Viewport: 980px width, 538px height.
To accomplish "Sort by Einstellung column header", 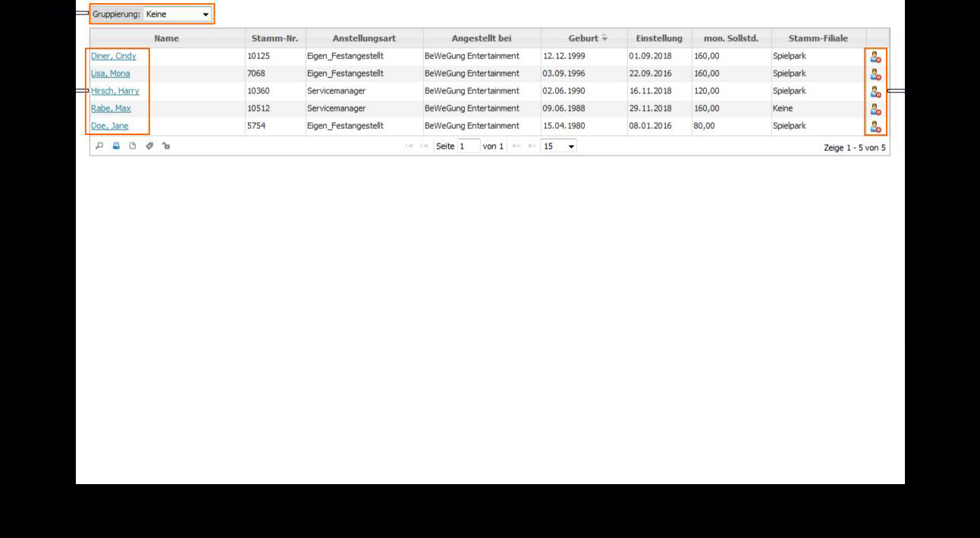I will (659, 38).
